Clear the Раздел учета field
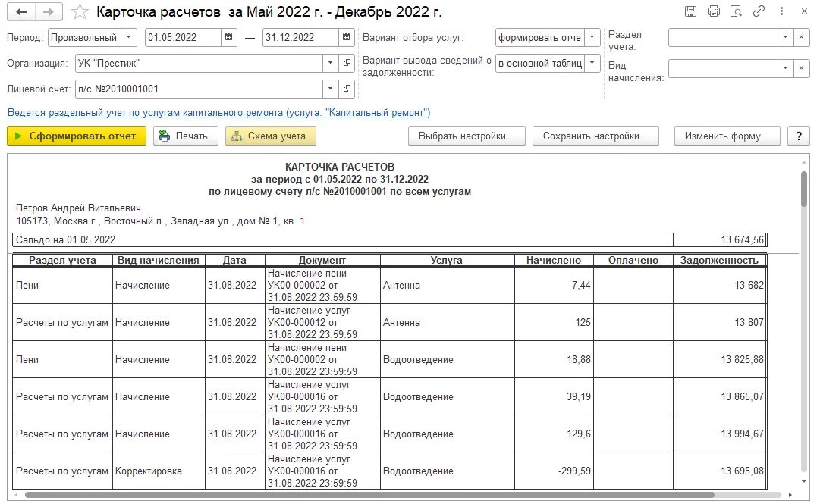 tap(801, 37)
